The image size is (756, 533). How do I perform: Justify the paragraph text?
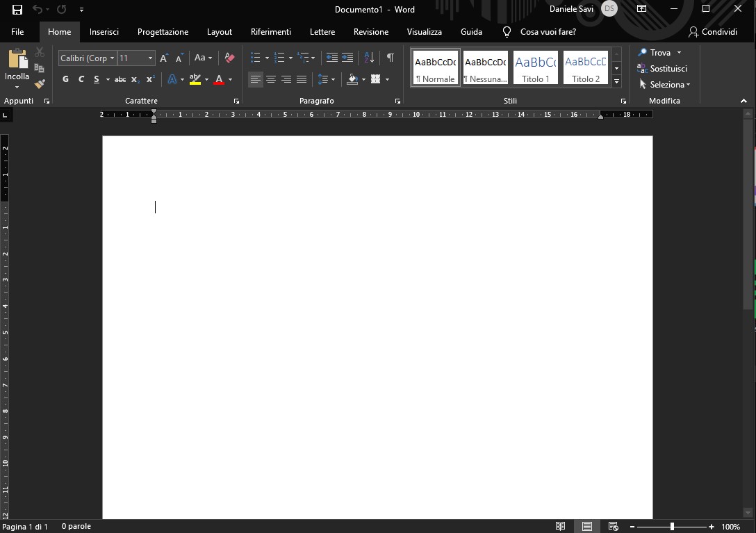coord(302,79)
